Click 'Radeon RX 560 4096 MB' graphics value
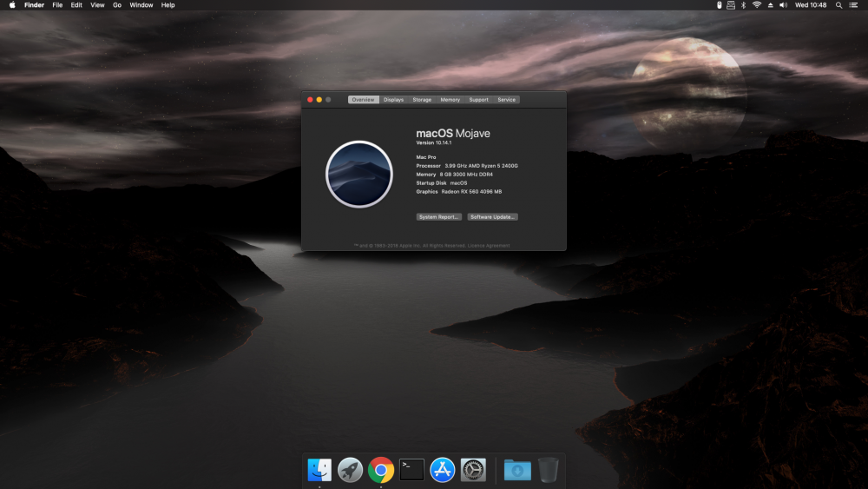The height and width of the screenshot is (489, 868). coord(471,192)
